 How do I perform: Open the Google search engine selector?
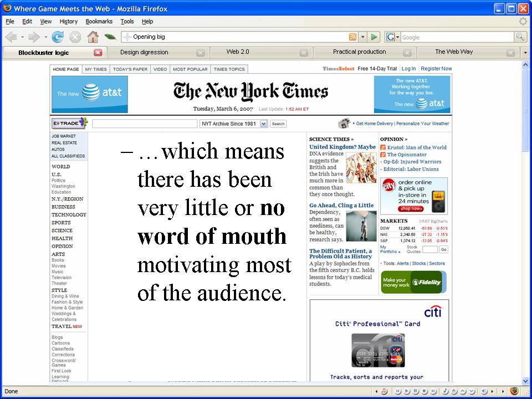coord(392,37)
